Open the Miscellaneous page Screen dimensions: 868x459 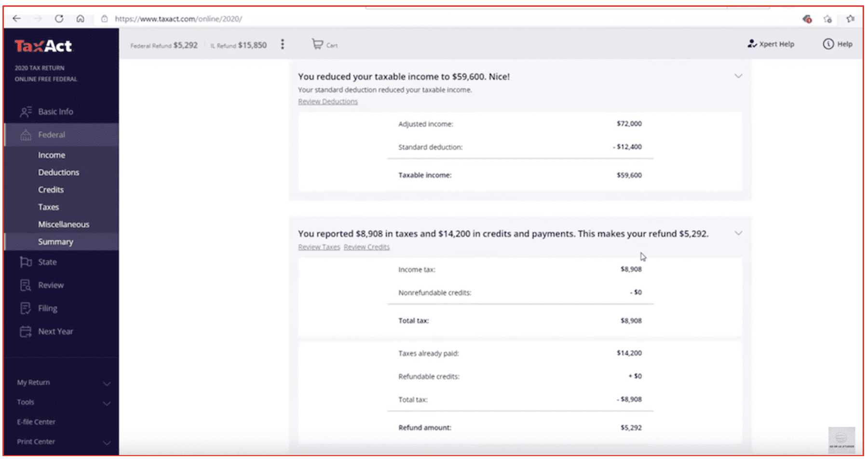coord(64,225)
